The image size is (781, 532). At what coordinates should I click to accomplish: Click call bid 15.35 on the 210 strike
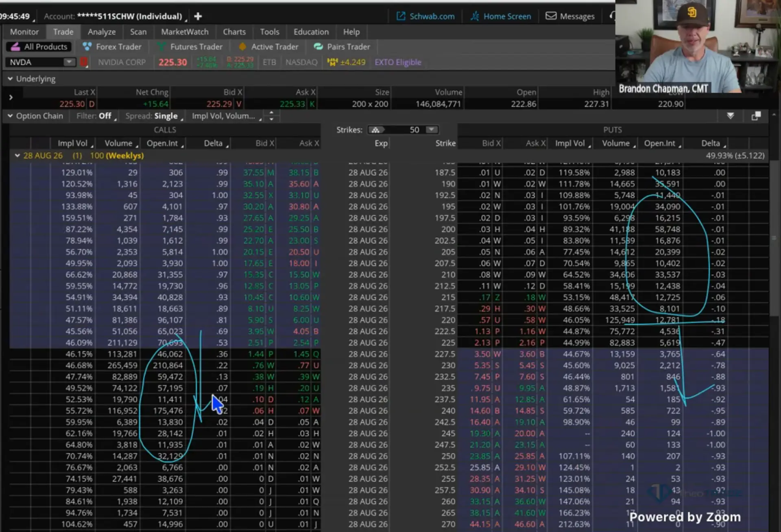(253, 275)
